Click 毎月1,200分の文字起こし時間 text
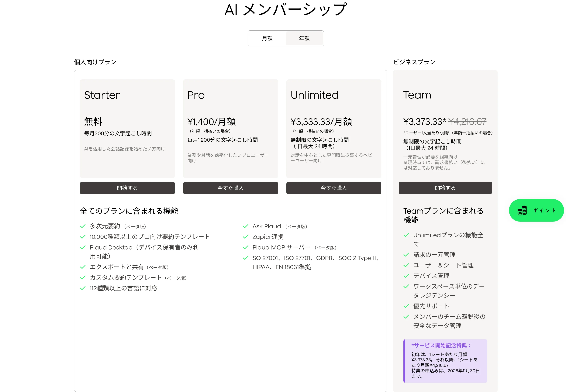 223,140
